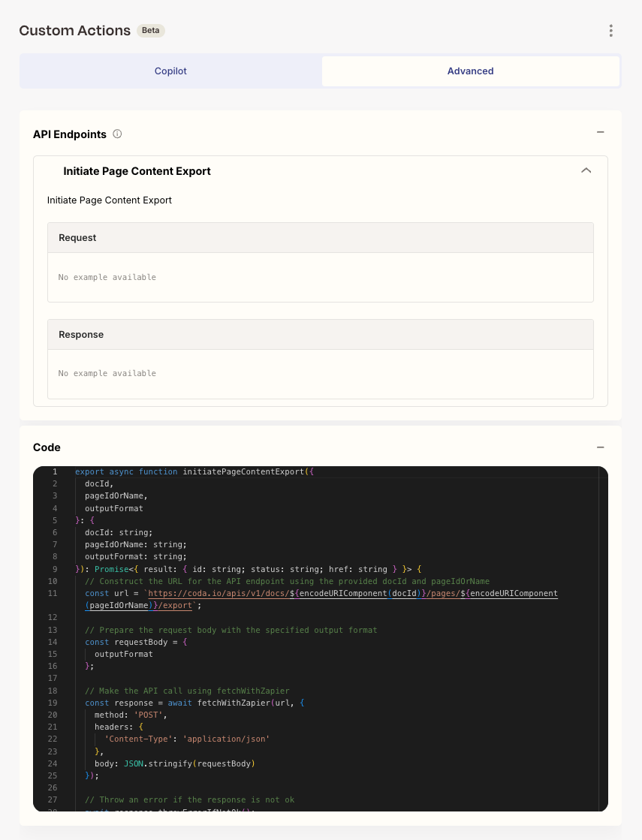Open the three-dot more options menu
The height and width of the screenshot is (840, 642).
(x=611, y=31)
